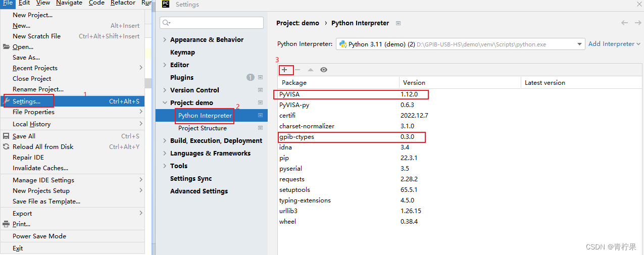Collapse the Project: demo section
This screenshot has width=644, height=255.
point(165,103)
